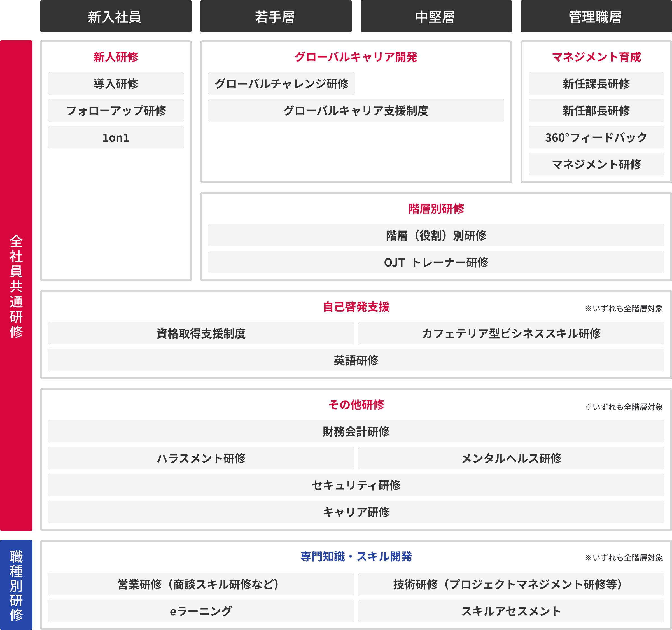
Task: Select the OJT トレーナー研修 box
Action: [x=436, y=262]
